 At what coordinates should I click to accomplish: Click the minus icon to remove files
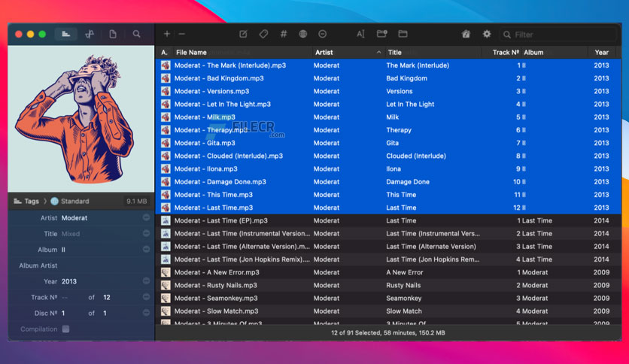pos(182,34)
